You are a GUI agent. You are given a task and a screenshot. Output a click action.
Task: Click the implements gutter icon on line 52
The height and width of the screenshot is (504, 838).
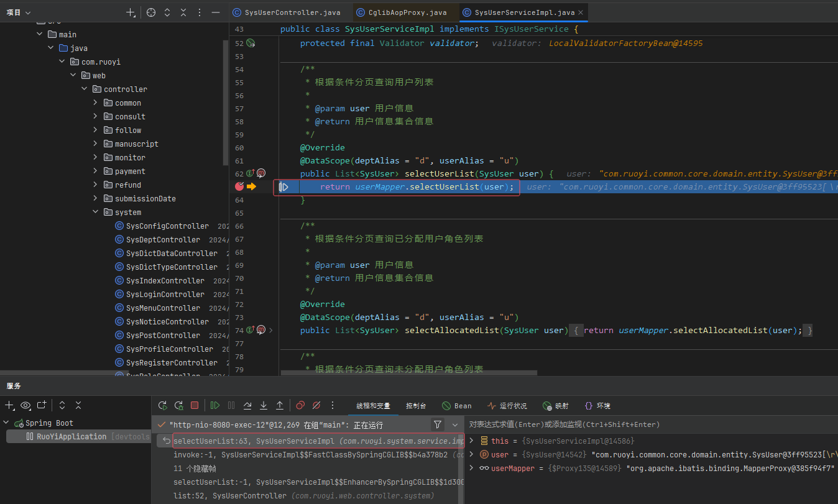251,44
